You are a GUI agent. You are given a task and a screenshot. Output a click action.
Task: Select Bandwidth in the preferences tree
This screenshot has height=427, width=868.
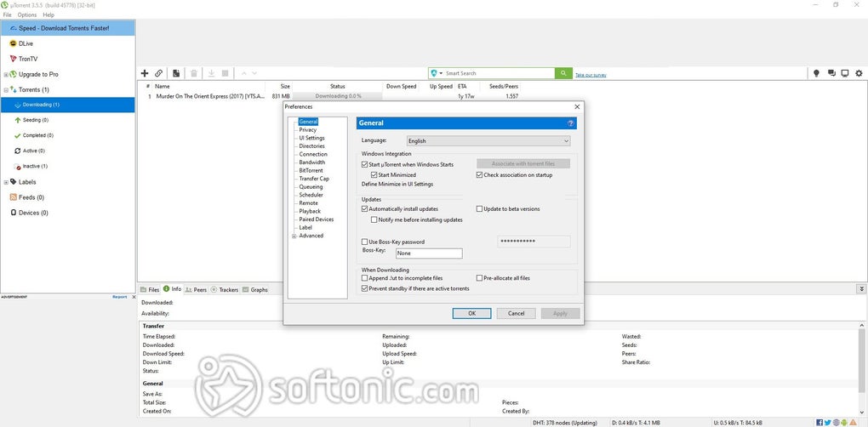click(x=312, y=162)
